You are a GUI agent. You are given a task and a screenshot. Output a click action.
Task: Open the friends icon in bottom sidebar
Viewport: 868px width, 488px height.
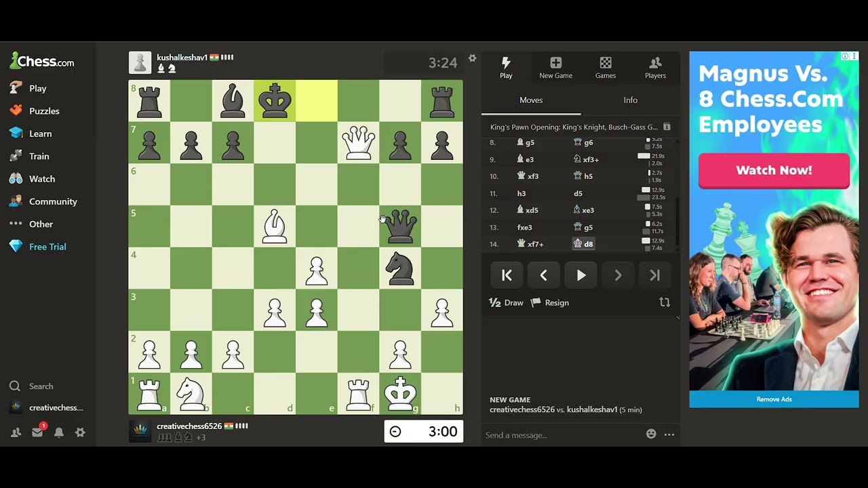pyautogui.click(x=16, y=432)
